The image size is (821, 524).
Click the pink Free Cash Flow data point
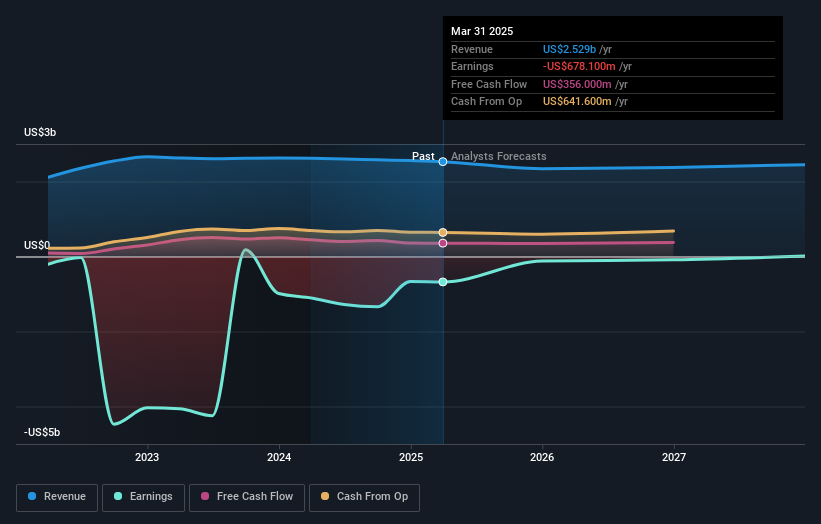click(x=443, y=243)
